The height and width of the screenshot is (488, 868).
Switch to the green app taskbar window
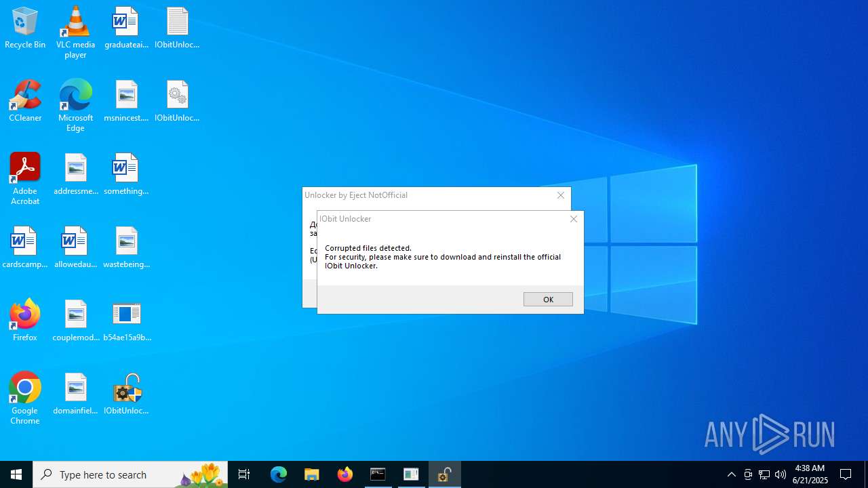pyautogui.click(x=411, y=474)
